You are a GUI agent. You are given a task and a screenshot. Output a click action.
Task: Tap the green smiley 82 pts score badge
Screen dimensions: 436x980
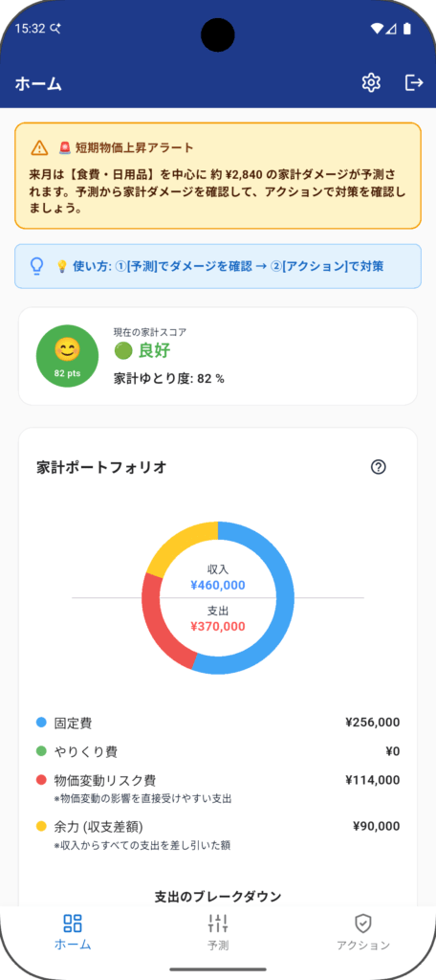(x=68, y=356)
